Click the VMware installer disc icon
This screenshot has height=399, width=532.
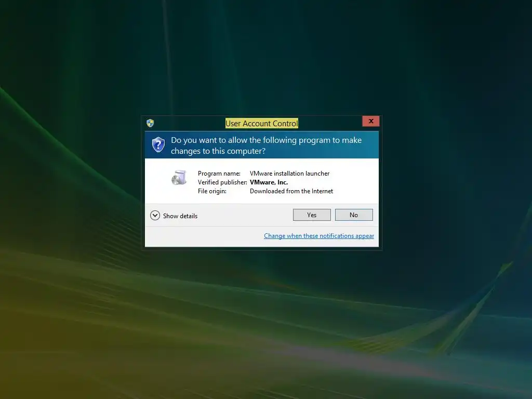[x=179, y=178]
